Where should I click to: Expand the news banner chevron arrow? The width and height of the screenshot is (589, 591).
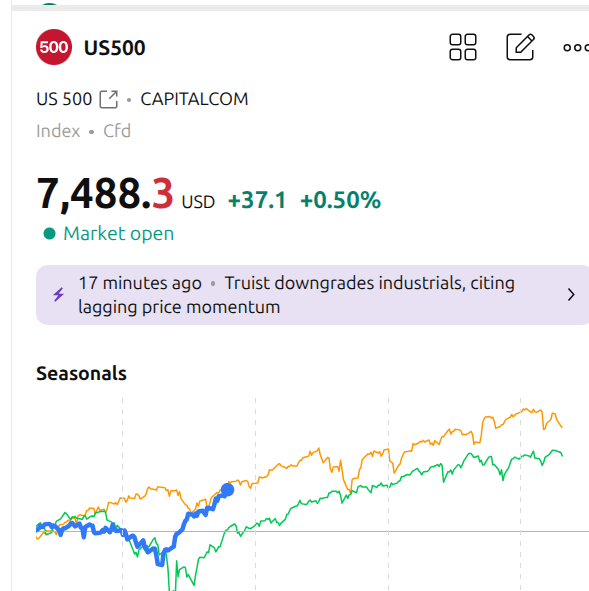pyautogui.click(x=571, y=295)
